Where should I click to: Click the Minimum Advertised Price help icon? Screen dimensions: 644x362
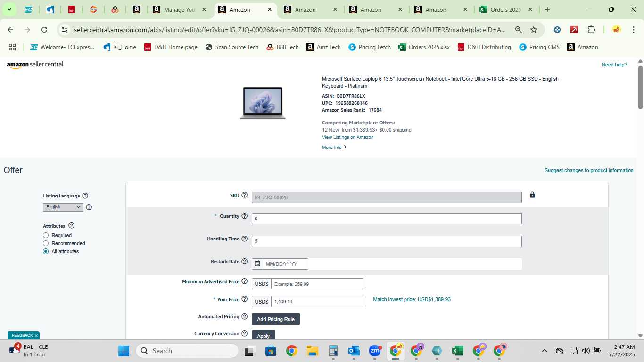[x=244, y=282]
